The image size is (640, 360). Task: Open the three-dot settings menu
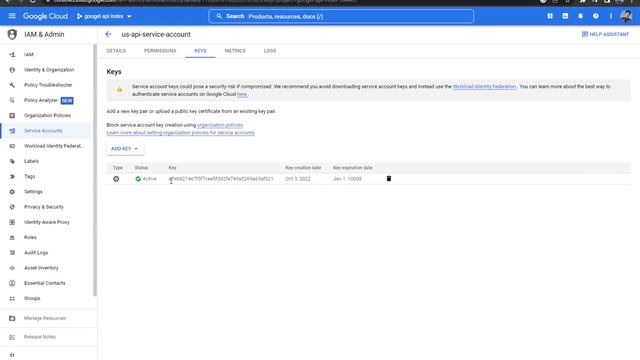click(611, 16)
